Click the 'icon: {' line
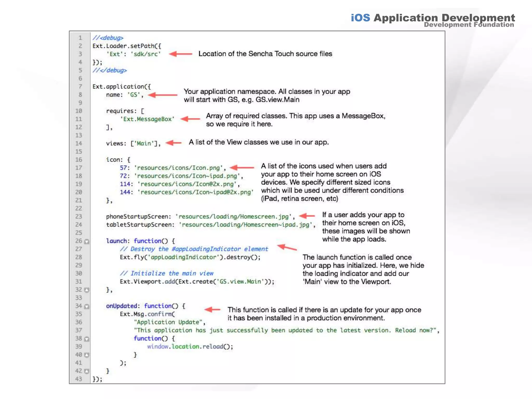The image size is (532, 399). point(118,160)
